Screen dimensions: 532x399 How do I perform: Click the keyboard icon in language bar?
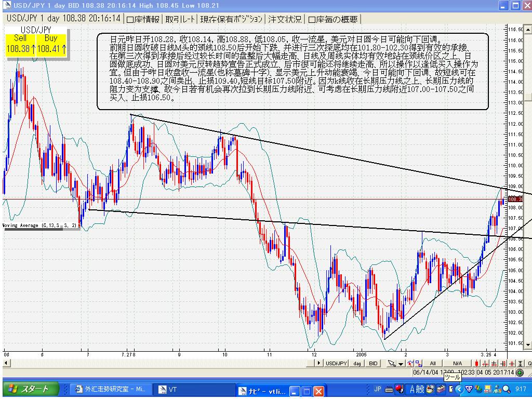coord(389,390)
